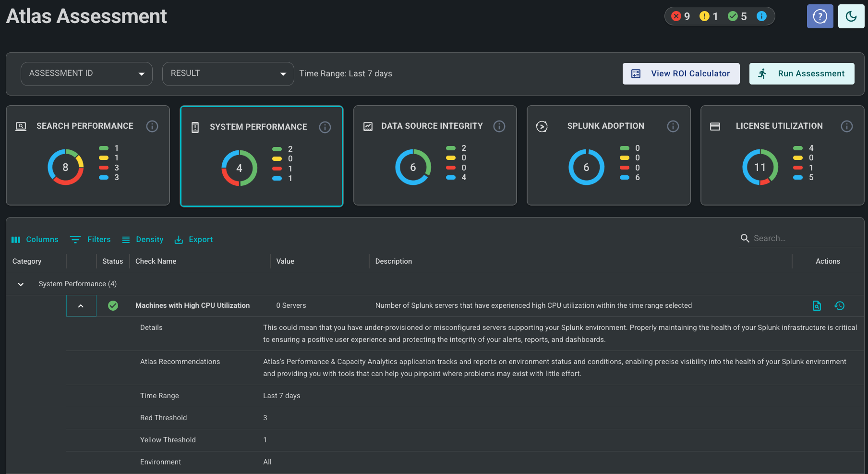The image size is (868, 474).
Task: Select the Search Performance card
Action: coord(88,155)
